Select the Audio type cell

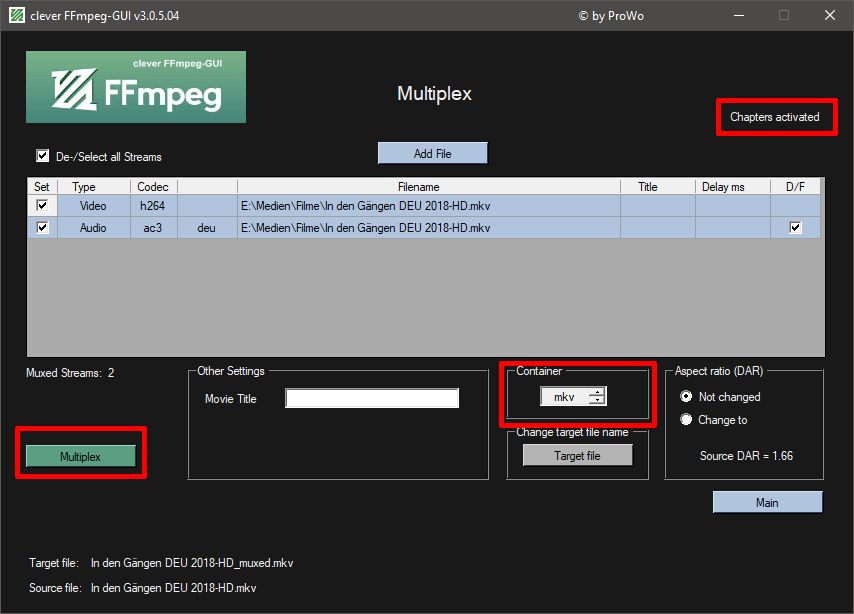pos(94,228)
